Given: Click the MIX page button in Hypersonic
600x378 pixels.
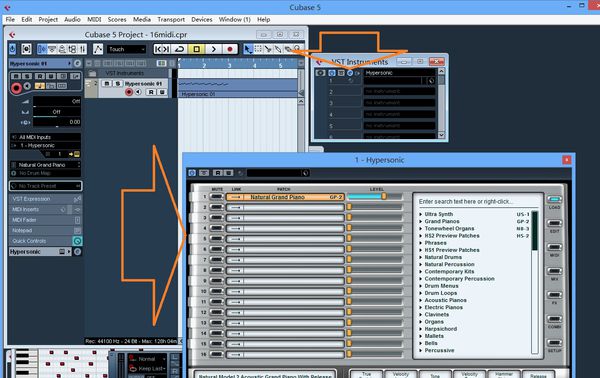Looking at the screenshot, I should pyautogui.click(x=554, y=271).
